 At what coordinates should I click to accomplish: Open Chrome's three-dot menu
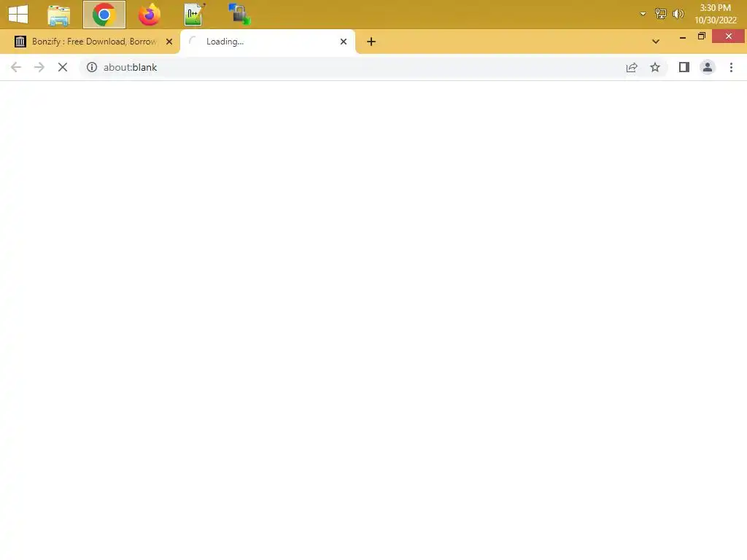point(731,67)
